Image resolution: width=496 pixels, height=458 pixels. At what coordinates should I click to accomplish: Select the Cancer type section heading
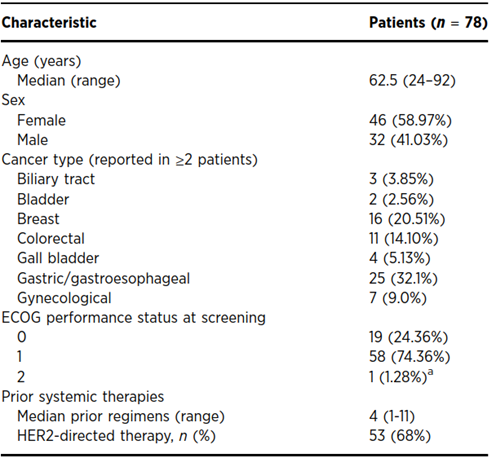tap(129, 160)
